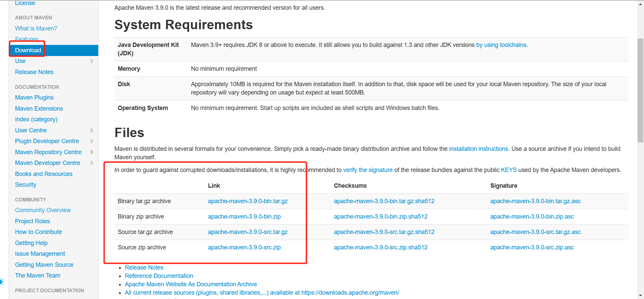
Task: Download apache-maven-3.9.0-src.tar.gz
Action: click(248, 232)
